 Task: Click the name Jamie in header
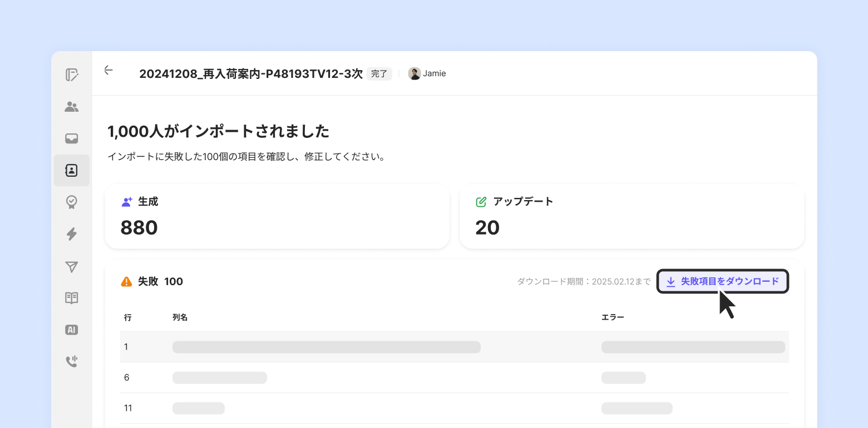(434, 73)
